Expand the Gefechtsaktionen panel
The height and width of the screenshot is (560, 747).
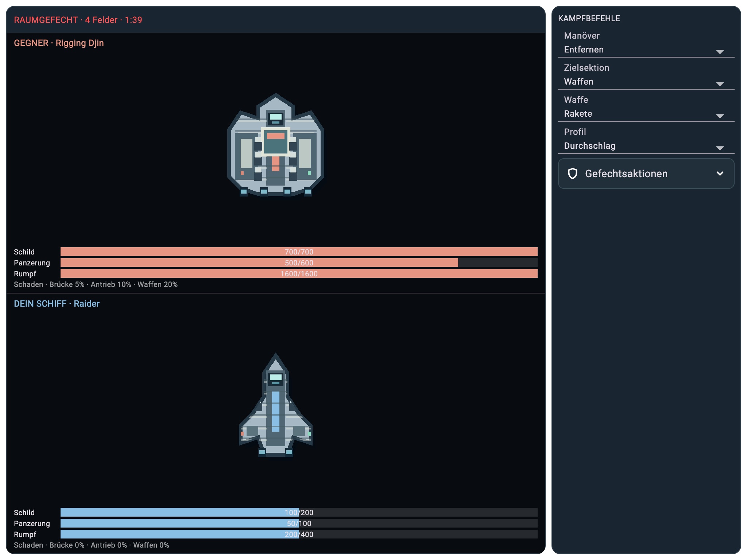coord(646,174)
